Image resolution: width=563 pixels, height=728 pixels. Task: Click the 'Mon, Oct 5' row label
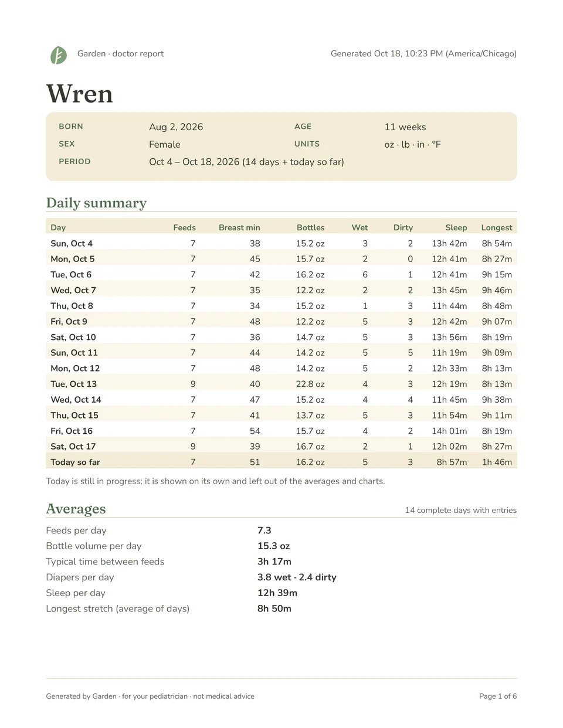click(x=73, y=258)
